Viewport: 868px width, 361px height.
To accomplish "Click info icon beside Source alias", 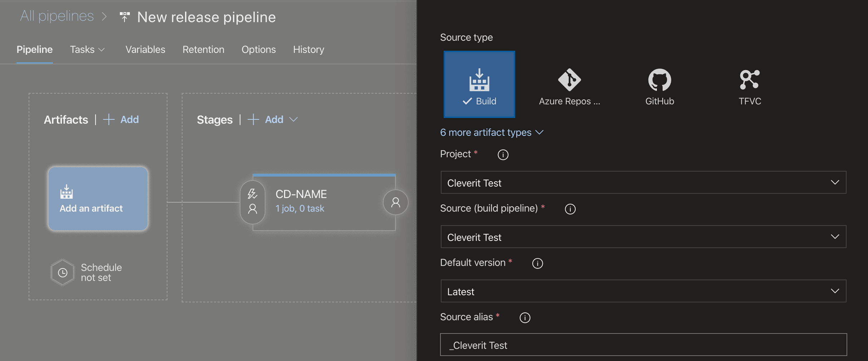I will click(x=525, y=318).
